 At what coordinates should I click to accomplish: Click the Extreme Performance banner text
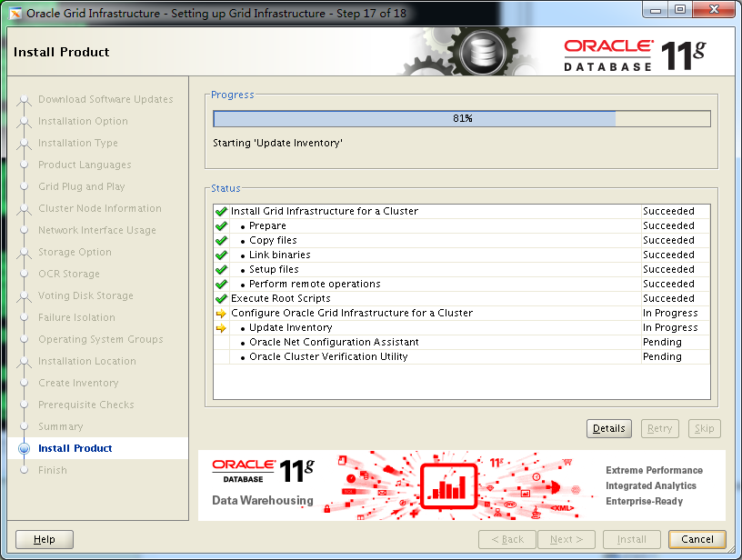tap(654, 470)
